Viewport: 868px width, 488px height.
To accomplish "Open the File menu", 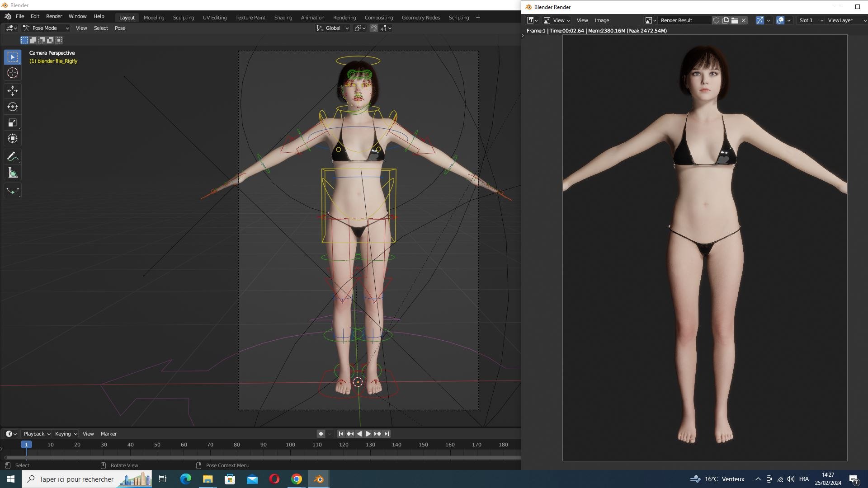I will (20, 16).
